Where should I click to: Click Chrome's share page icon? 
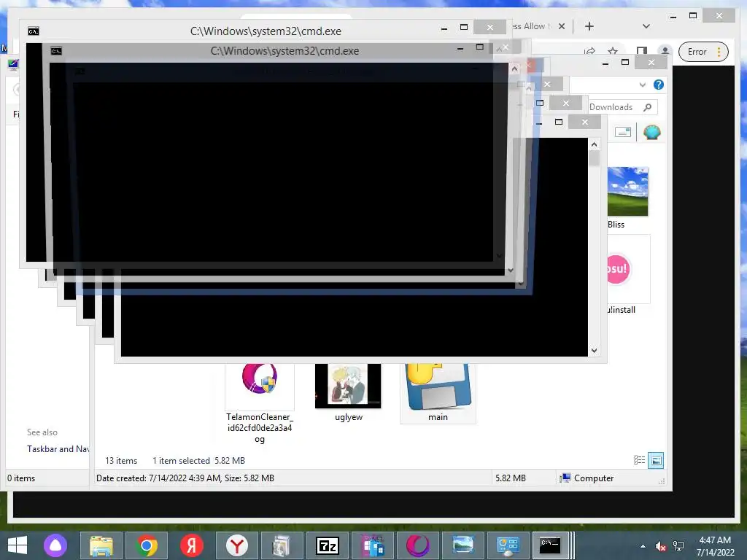[x=589, y=51]
